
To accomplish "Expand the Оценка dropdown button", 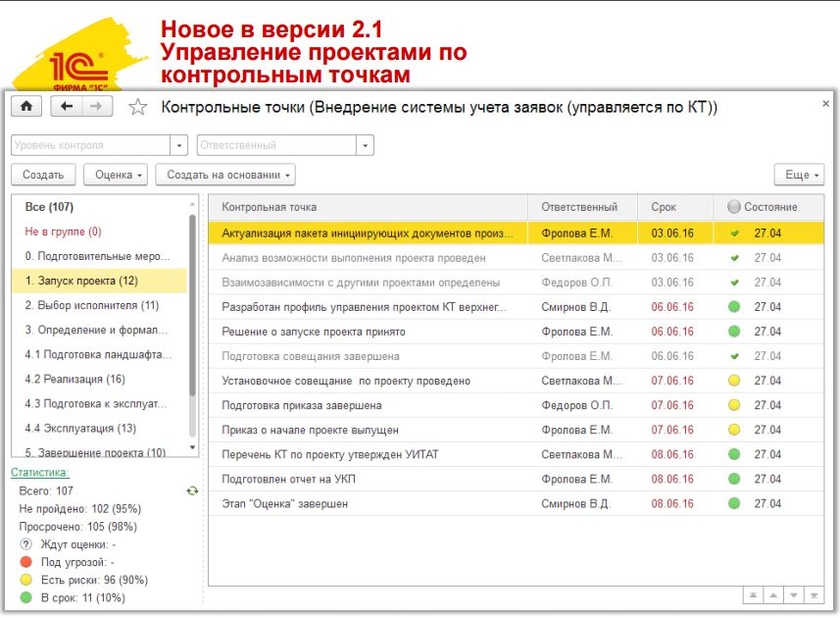I will coord(119,175).
